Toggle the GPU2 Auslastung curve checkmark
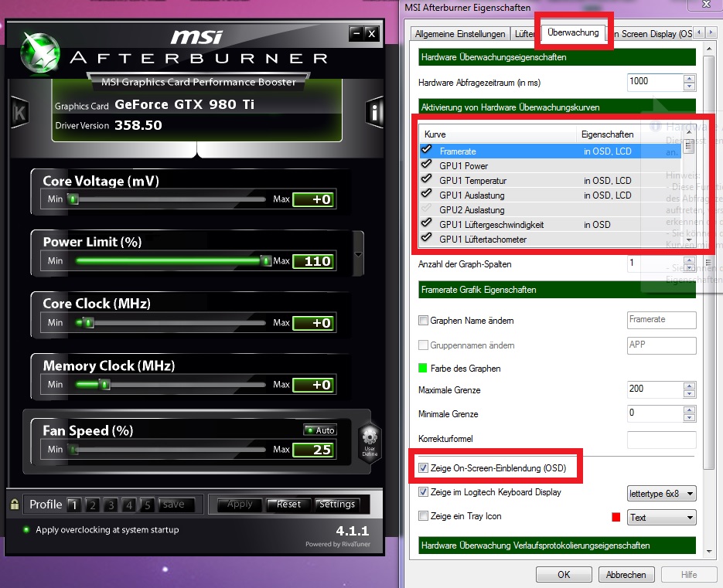Viewport: 723px width, 588px height. click(x=427, y=209)
